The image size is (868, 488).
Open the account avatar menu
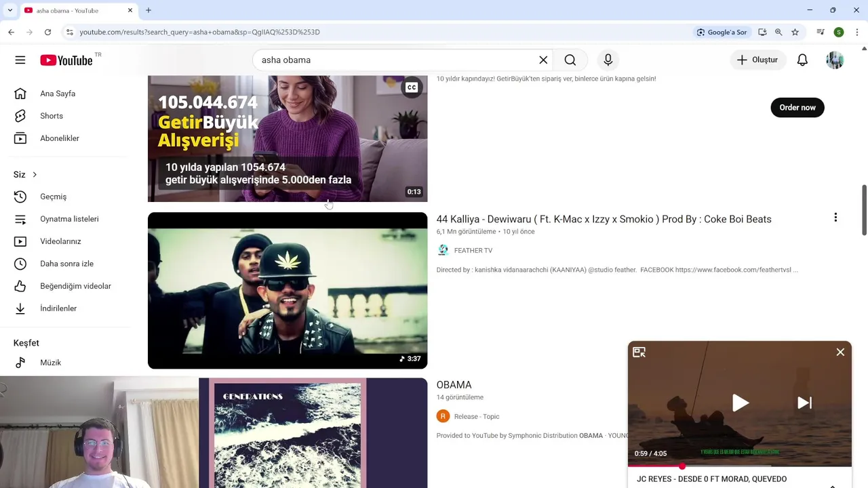[x=835, y=60]
